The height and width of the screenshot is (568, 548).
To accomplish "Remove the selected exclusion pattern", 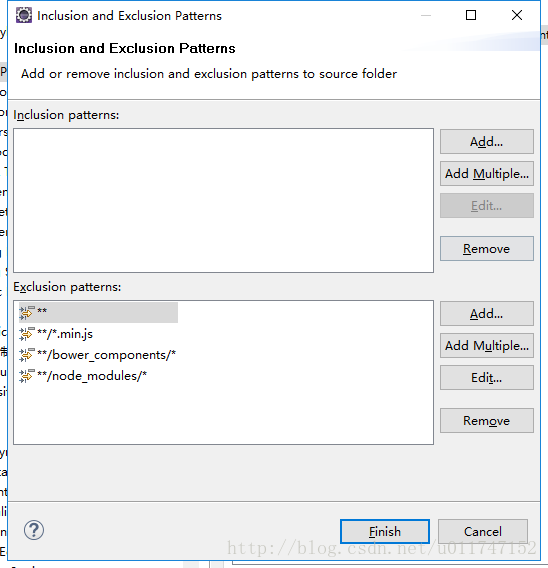I will point(486,421).
